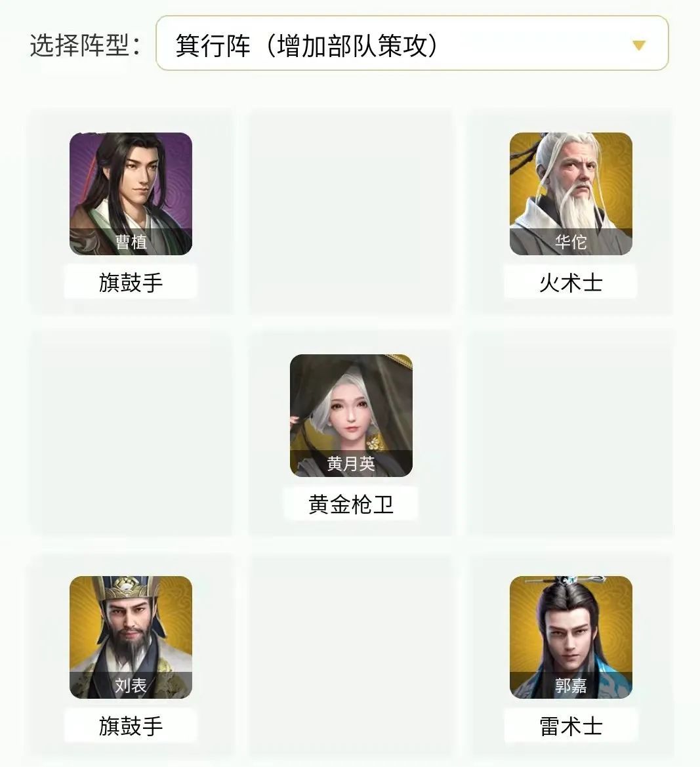700x767 pixels.
Task: Click 旗鼓手 troop label under 曹植
Action: 131,282
